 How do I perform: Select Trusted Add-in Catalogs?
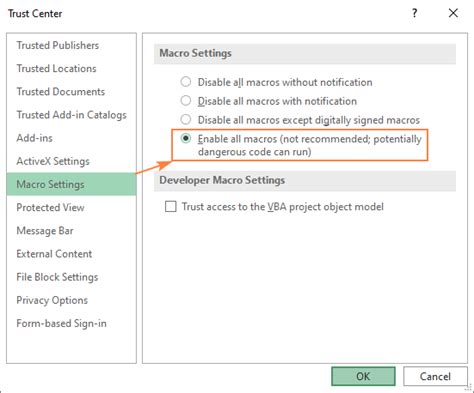click(71, 115)
